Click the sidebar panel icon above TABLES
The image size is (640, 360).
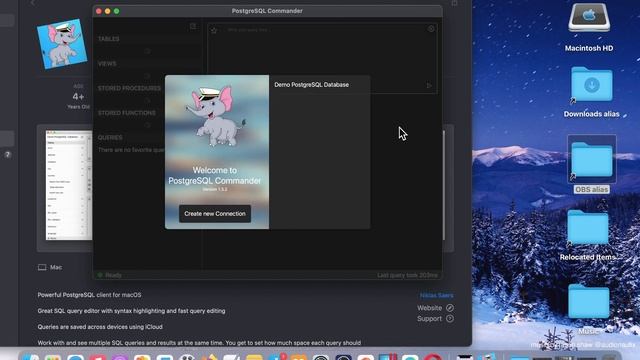(x=193, y=27)
